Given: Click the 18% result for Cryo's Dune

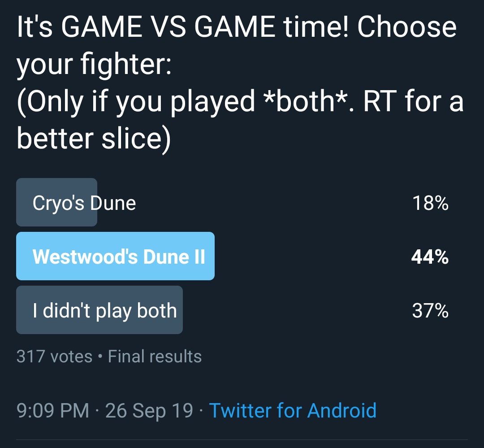Looking at the screenshot, I should (430, 203).
